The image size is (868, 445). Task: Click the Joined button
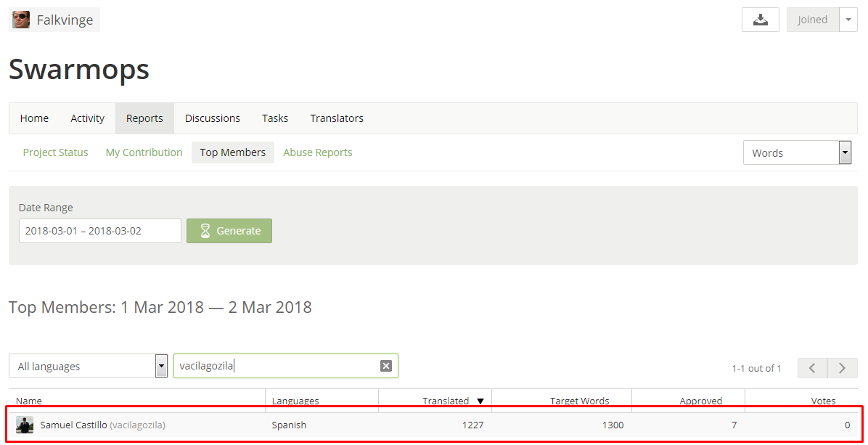click(x=813, y=20)
